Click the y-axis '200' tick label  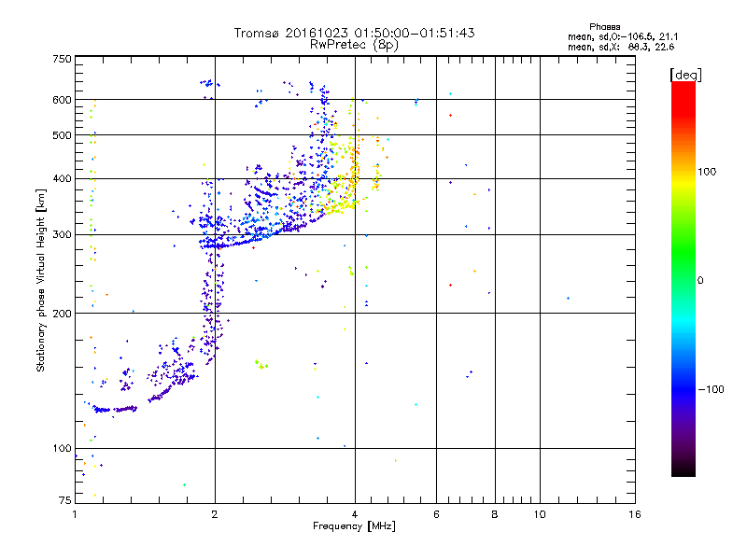(x=62, y=314)
